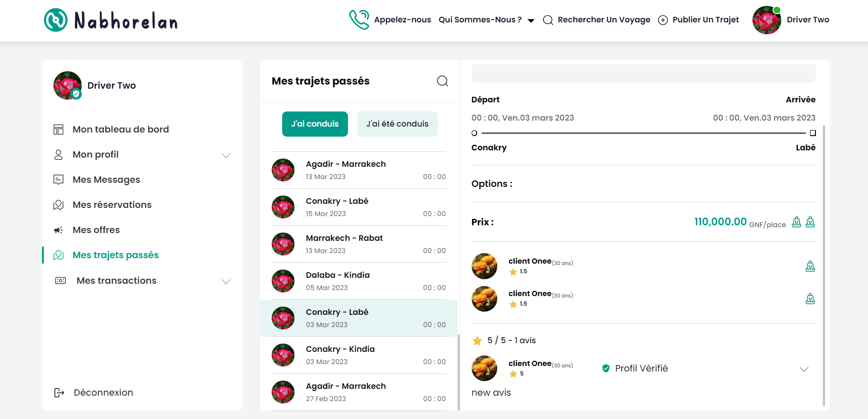Click Mes offres megaphone icon
Screen dimensions: 868x419
(58, 230)
